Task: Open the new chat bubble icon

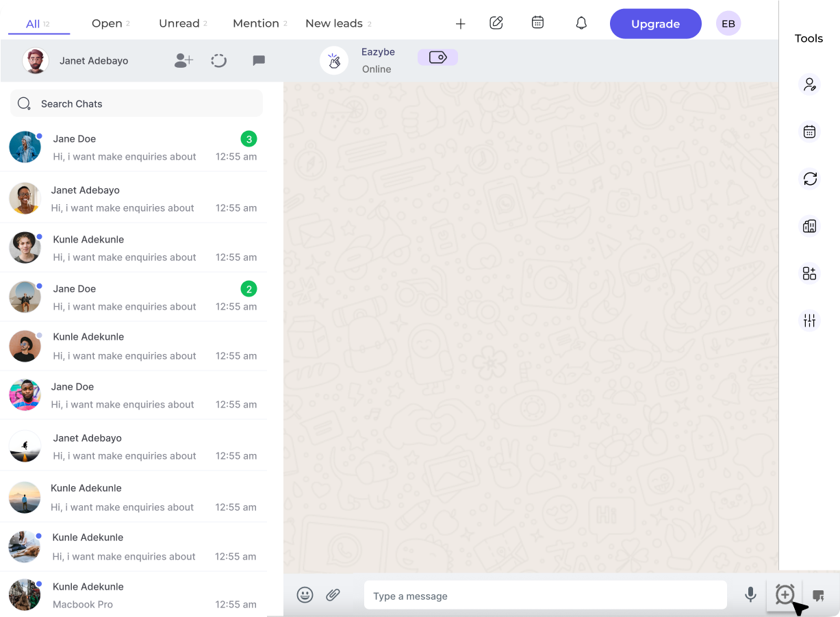Action: tap(259, 61)
